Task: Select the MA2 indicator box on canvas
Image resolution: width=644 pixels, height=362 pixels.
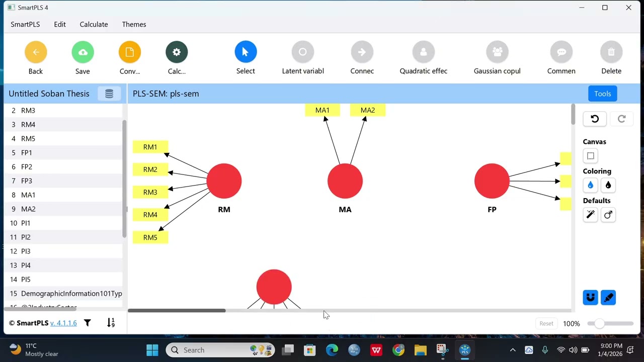Action: click(368, 110)
